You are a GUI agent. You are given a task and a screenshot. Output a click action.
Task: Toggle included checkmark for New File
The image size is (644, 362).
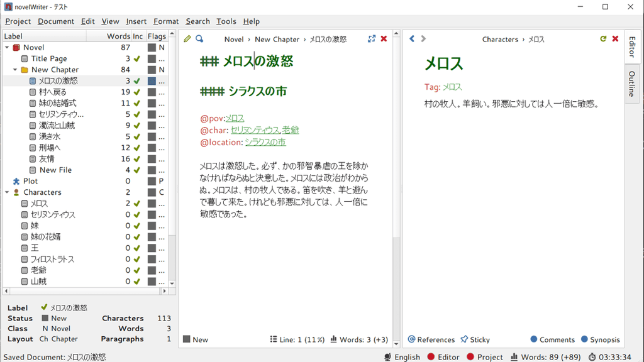click(x=136, y=170)
